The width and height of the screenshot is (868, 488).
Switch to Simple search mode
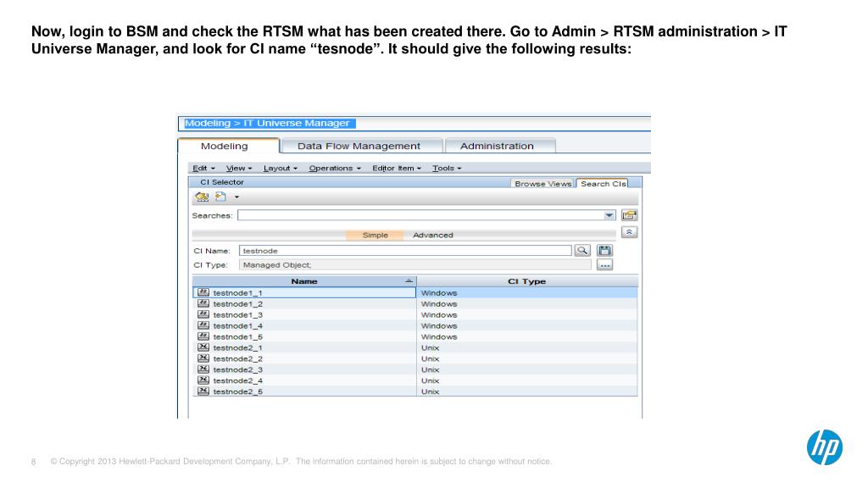pyautogui.click(x=375, y=235)
